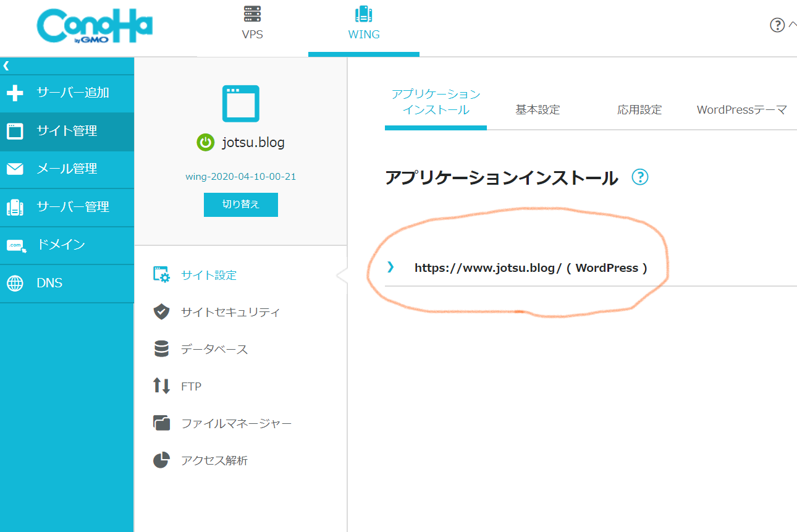Click the 切り替え button

(x=240, y=205)
